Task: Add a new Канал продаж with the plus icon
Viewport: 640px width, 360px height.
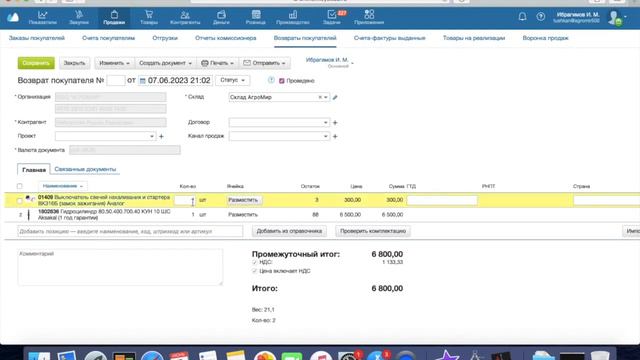Action: (x=335, y=136)
